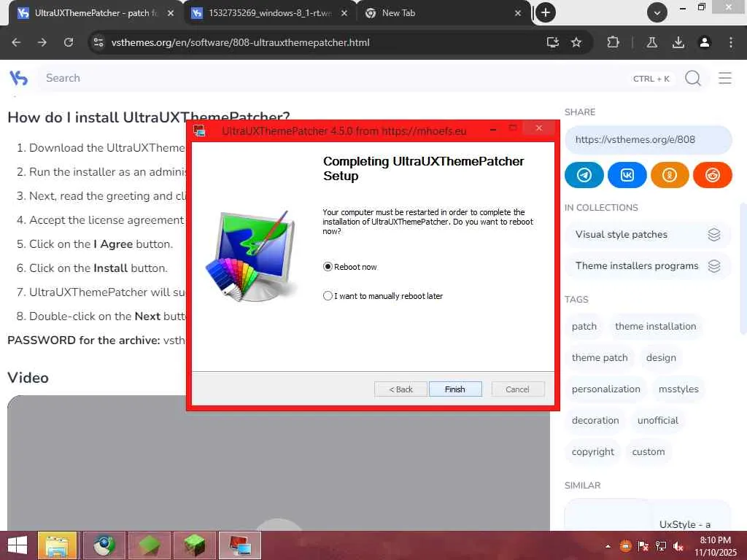Reload the vsthemes page

pyautogui.click(x=69, y=42)
